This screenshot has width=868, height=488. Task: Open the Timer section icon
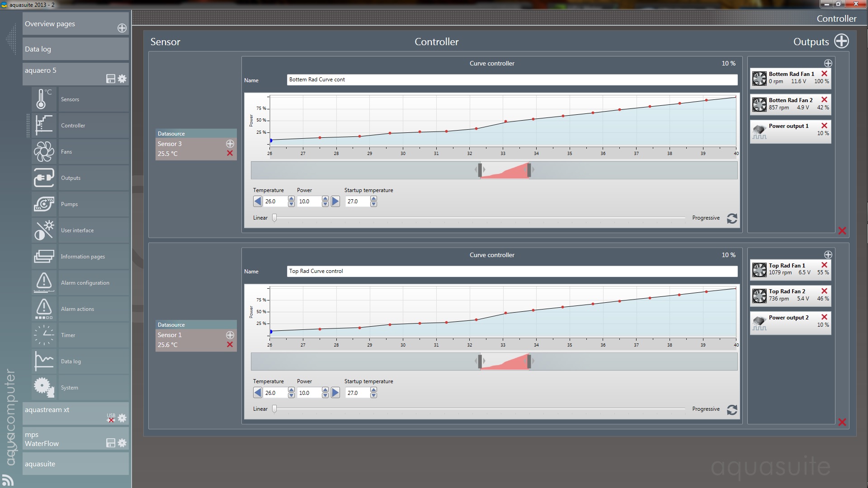43,335
